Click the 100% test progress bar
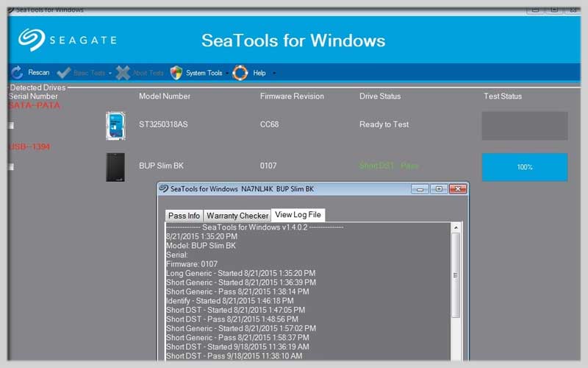The height and width of the screenshot is (368, 588). coord(525,167)
